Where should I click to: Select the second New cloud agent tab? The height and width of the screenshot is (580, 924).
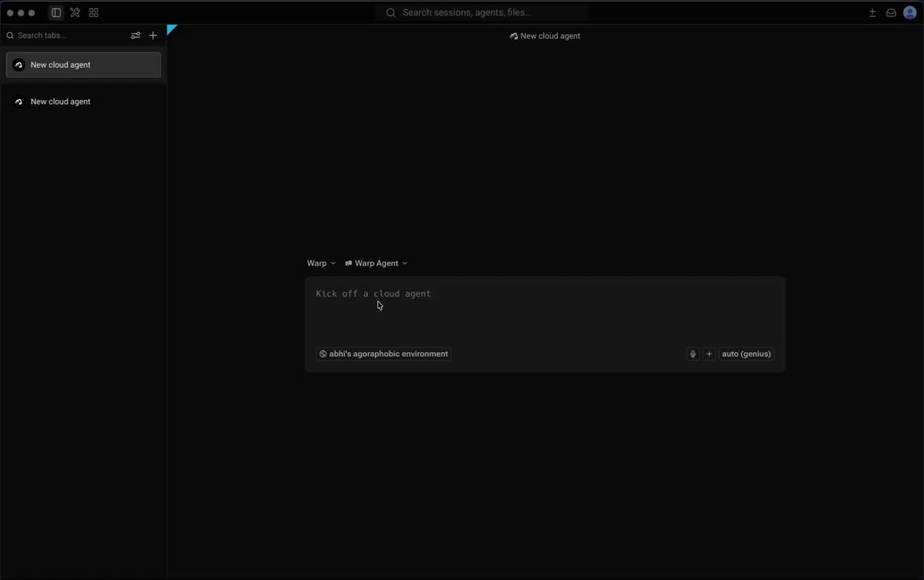83,101
